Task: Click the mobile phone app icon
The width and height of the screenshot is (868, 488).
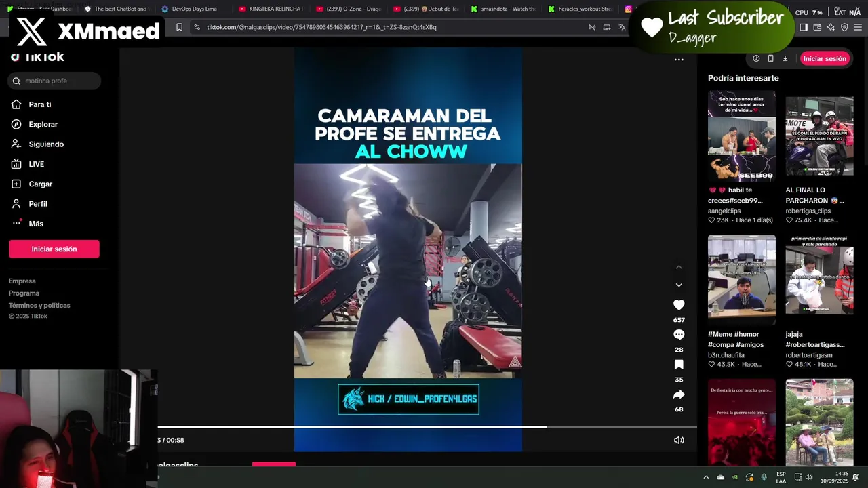Action: 770,58
